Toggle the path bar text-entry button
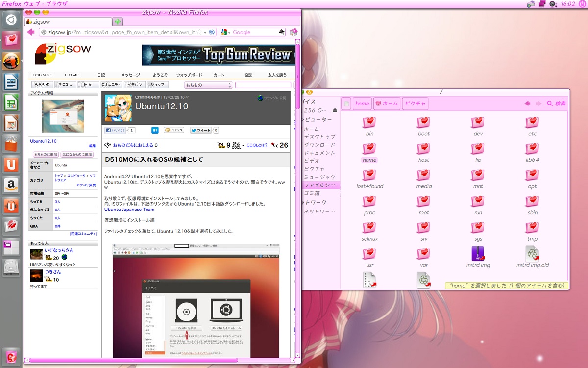This screenshot has height=368, width=588. [346, 104]
